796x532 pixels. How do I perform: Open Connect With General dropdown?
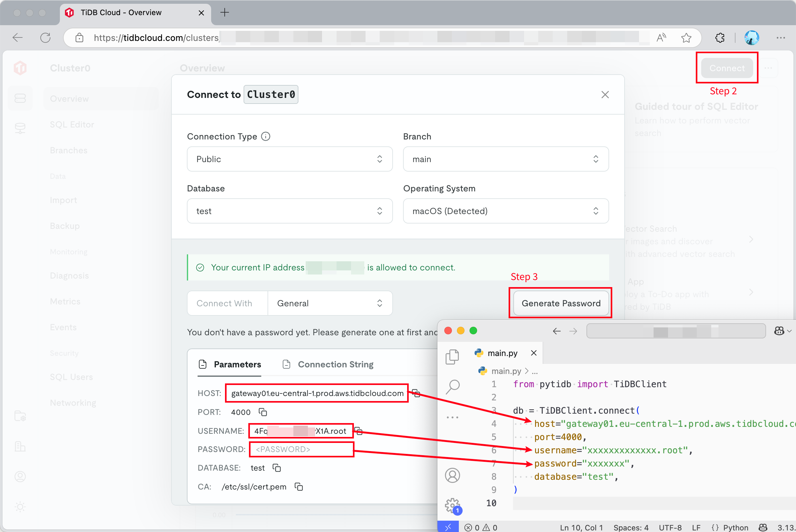tap(330, 303)
